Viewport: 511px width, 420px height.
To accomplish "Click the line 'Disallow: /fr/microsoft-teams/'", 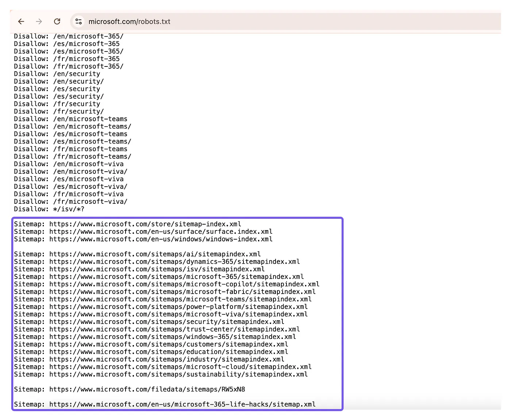I will pyautogui.click(x=73, y=156).
